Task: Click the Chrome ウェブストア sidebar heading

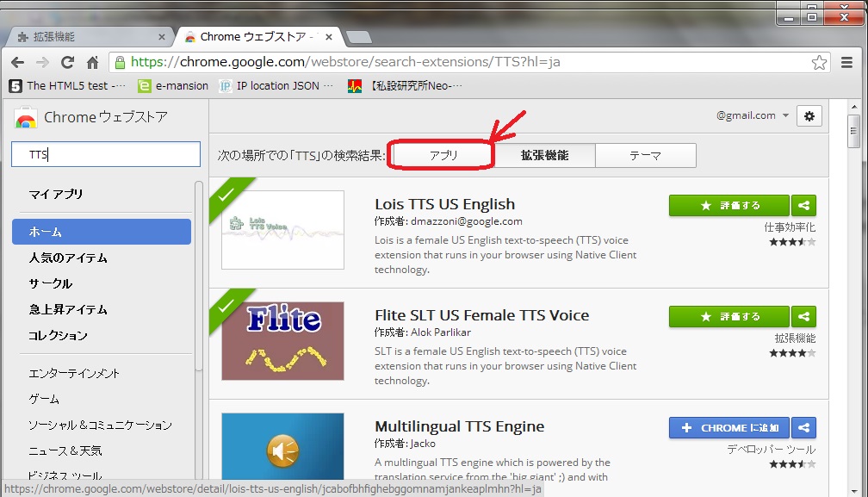Action: [106, 117]
